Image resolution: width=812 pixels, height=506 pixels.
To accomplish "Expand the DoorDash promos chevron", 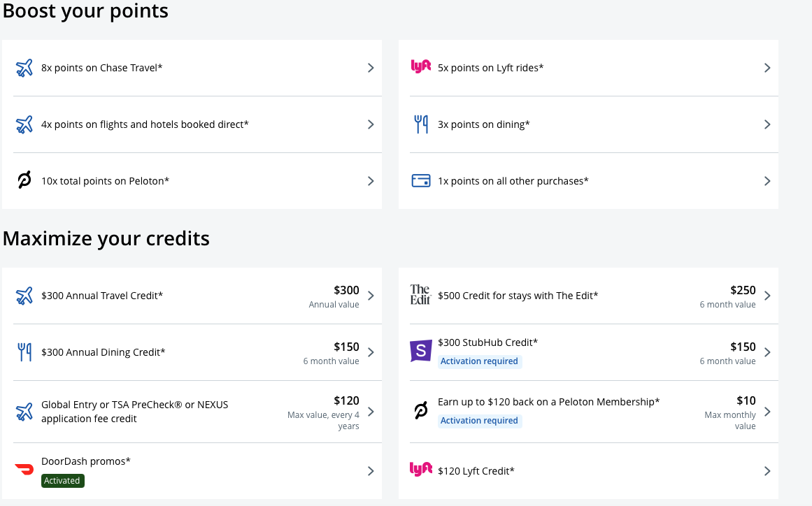I will pyautogui.click(x=371, y=471).
